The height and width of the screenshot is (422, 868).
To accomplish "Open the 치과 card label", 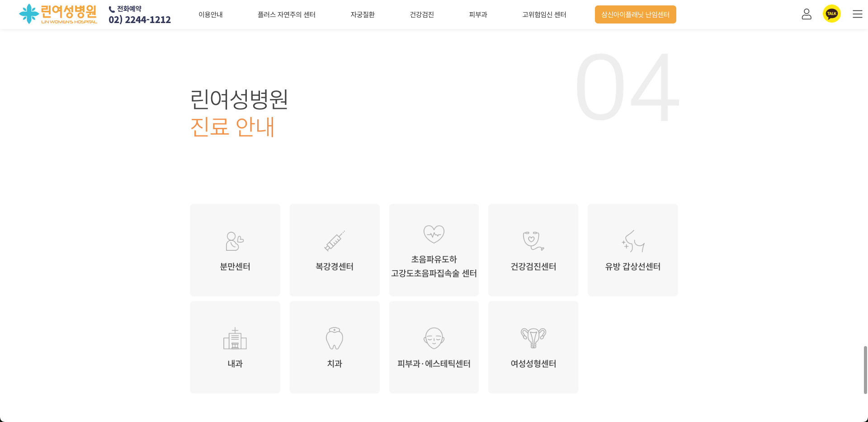I will click(335, 364).
